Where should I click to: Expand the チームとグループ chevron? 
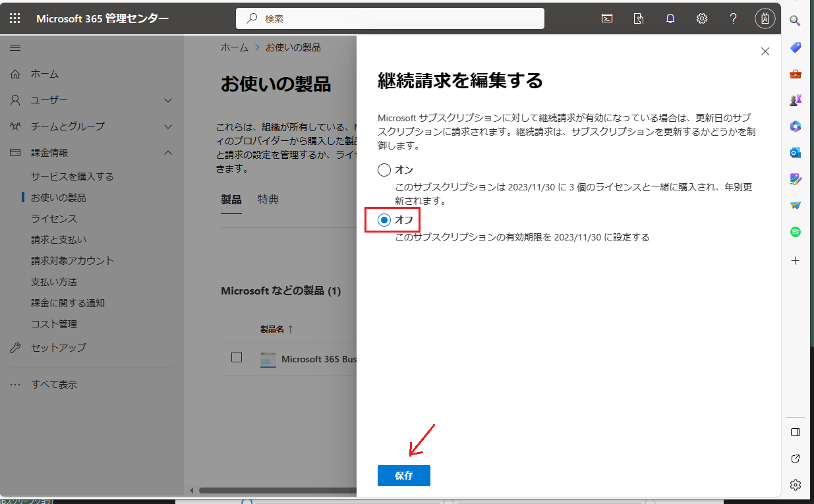(168, 126)
